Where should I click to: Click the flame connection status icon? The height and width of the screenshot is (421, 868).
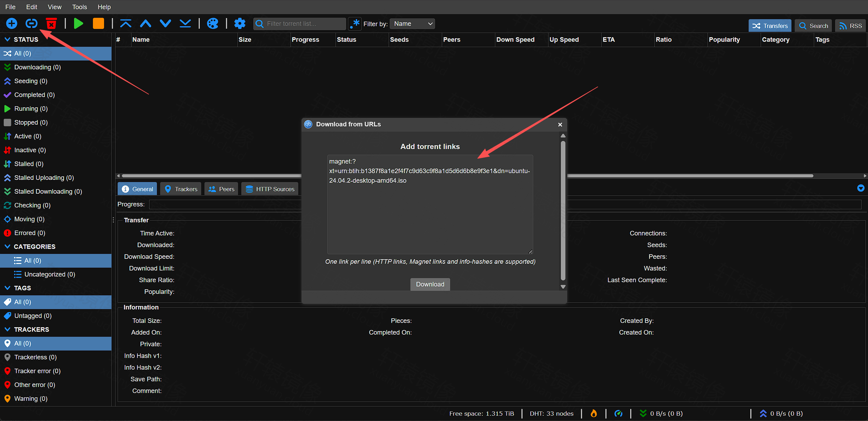tap(594, 414)
